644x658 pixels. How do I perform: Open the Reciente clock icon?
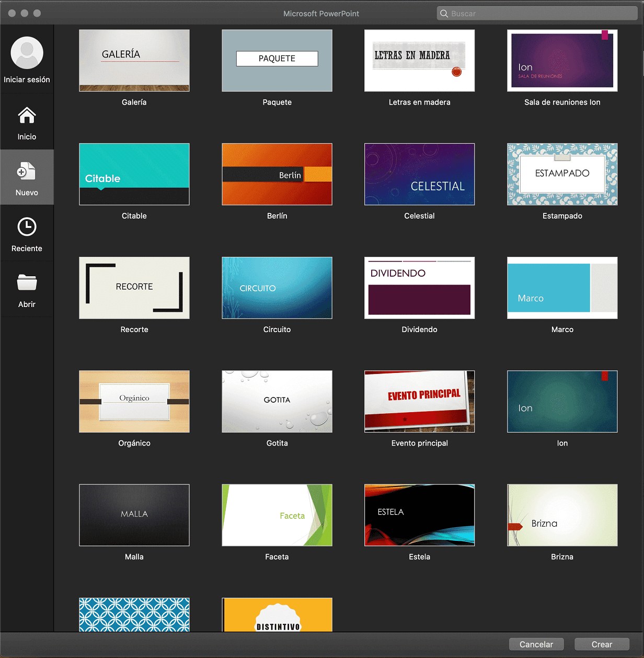[x=27, y=227]
